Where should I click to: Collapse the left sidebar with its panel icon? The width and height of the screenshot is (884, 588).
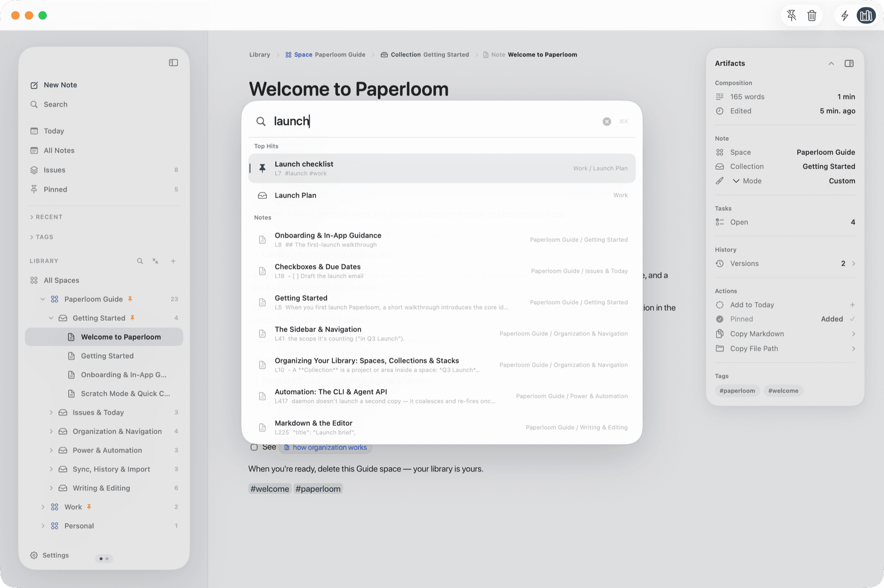[x=173, y=63]
